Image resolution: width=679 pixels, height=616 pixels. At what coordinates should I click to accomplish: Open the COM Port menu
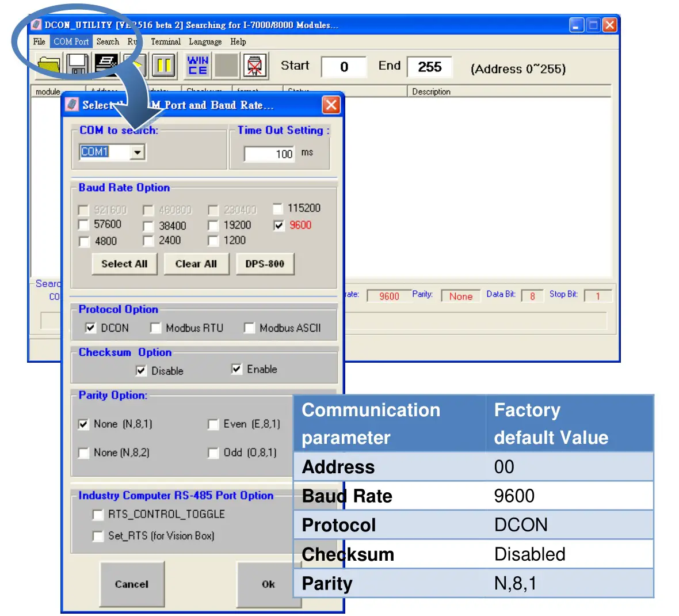click(x=70, y=41)
